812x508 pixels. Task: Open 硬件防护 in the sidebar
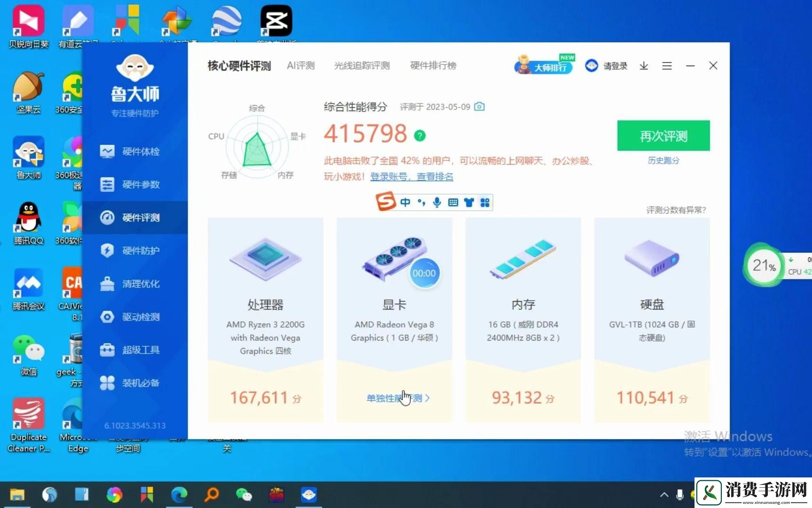click(x=135, y=250)
